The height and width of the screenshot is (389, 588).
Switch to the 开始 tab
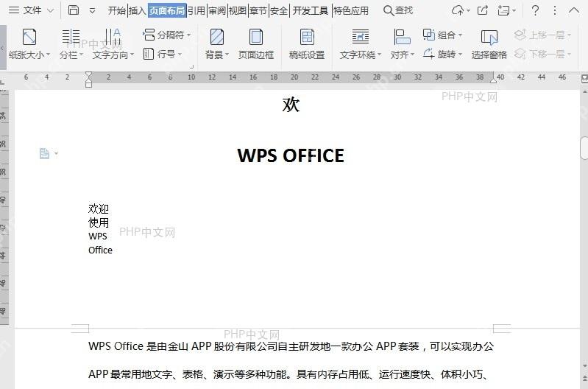click(x=117, y=10)
